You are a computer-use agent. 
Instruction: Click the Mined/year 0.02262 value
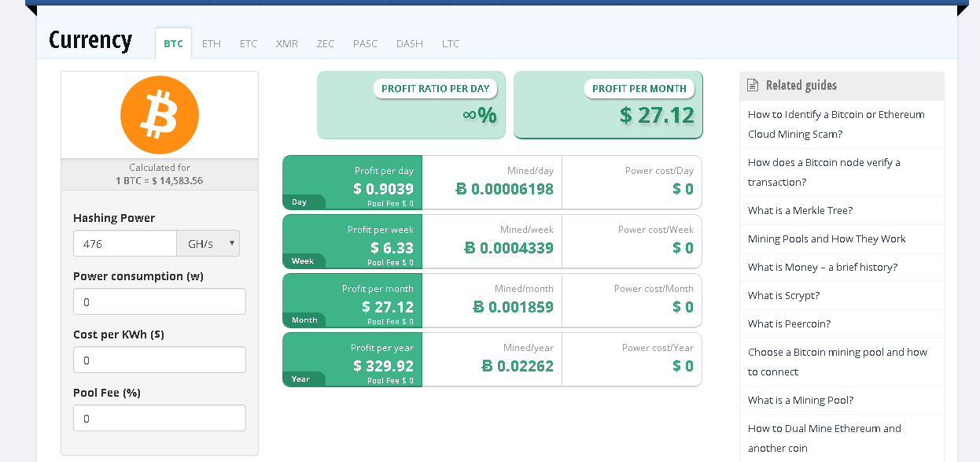518,366
